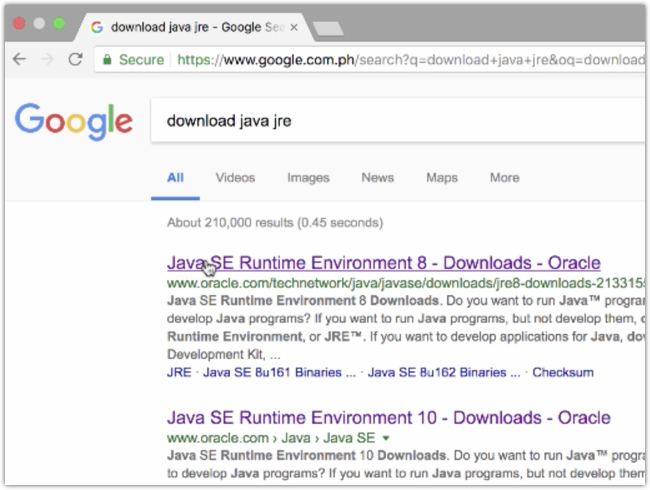Close the Google Search tab
The height and width of the screenshot is (490, 650).
click(x=294, y=27)
